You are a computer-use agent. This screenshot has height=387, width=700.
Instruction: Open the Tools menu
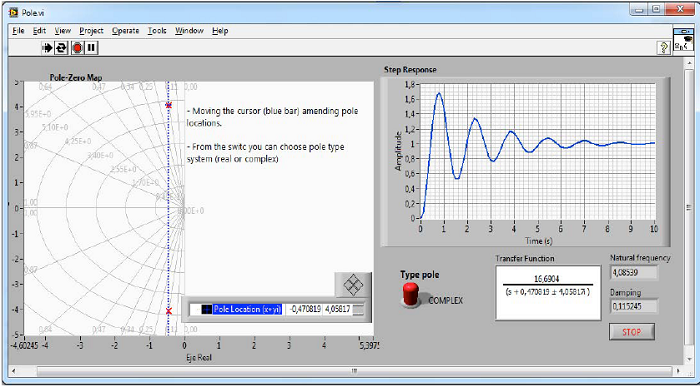(157, 31)
